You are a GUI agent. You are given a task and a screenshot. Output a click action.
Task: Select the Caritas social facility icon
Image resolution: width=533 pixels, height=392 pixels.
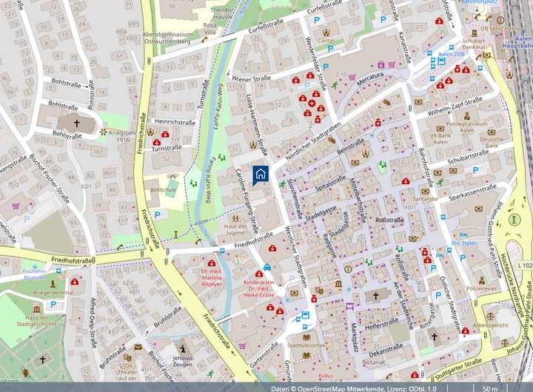click(326, 33)
